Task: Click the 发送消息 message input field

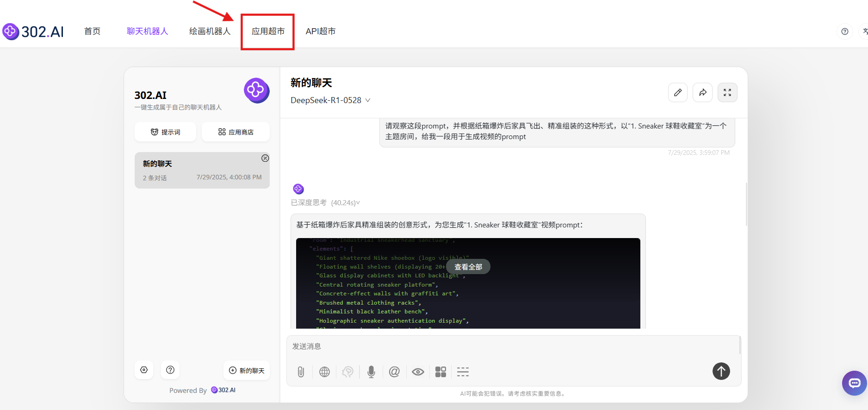Action: click(513, 346)
